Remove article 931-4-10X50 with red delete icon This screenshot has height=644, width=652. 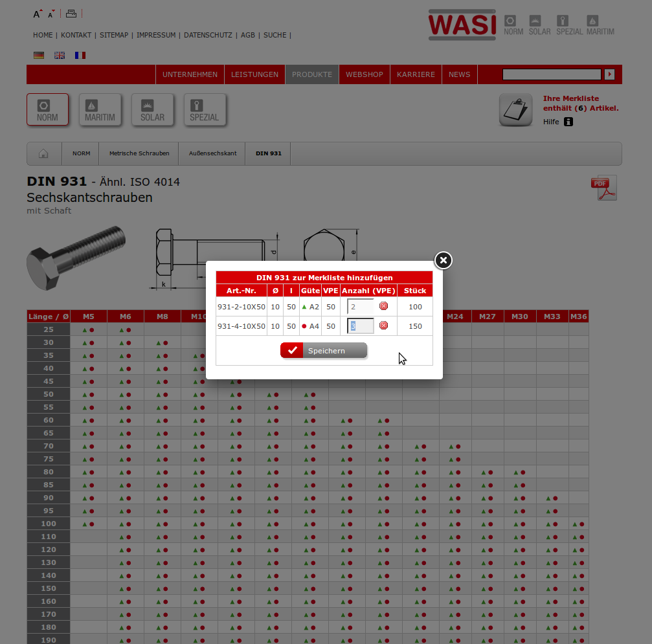pos(383,326)
